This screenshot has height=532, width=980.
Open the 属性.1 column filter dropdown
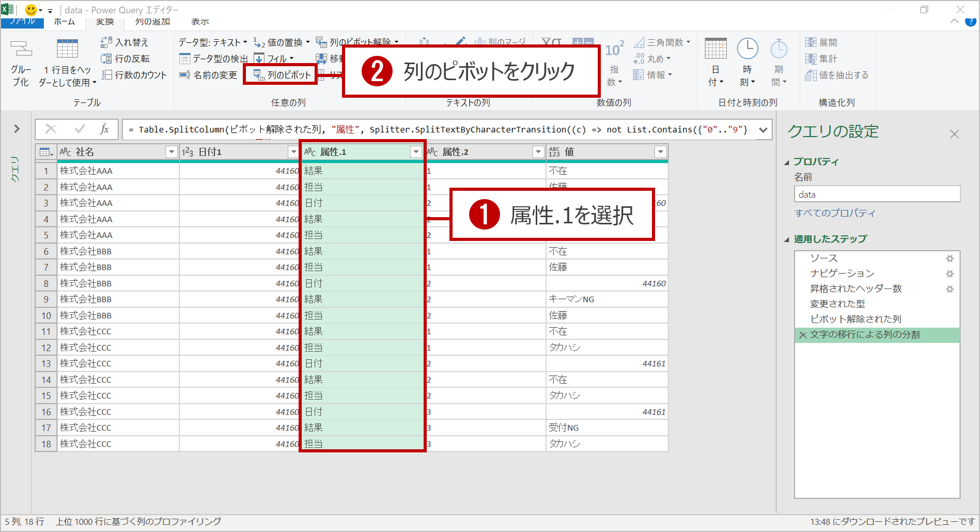tap(416, 151)
